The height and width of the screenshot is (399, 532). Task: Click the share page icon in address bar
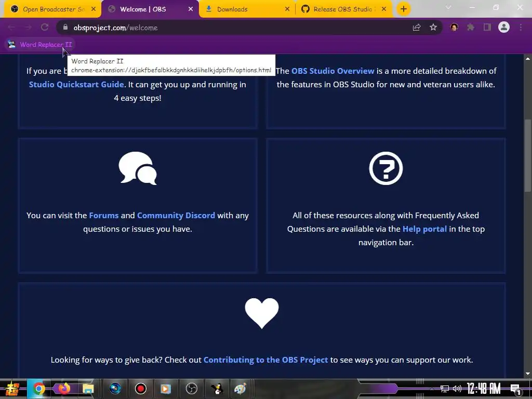(417, 28)
